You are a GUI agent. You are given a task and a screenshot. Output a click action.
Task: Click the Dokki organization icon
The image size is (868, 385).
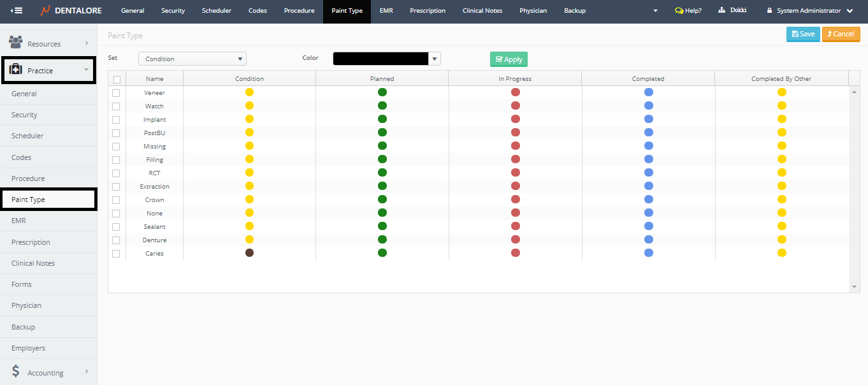722,11
